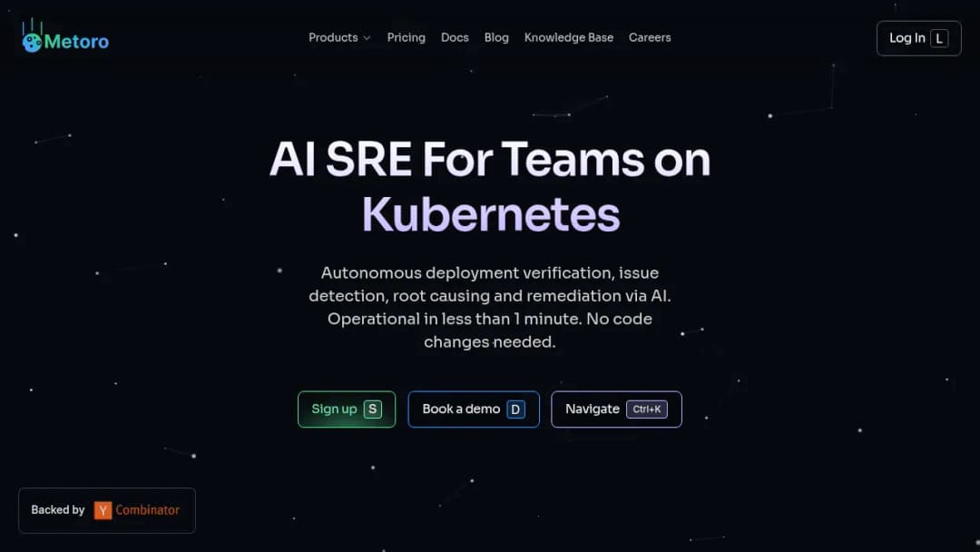The height and width of the screenshot is (552, 980).
Task: Click the Log In button
Action: coord(918,38)
